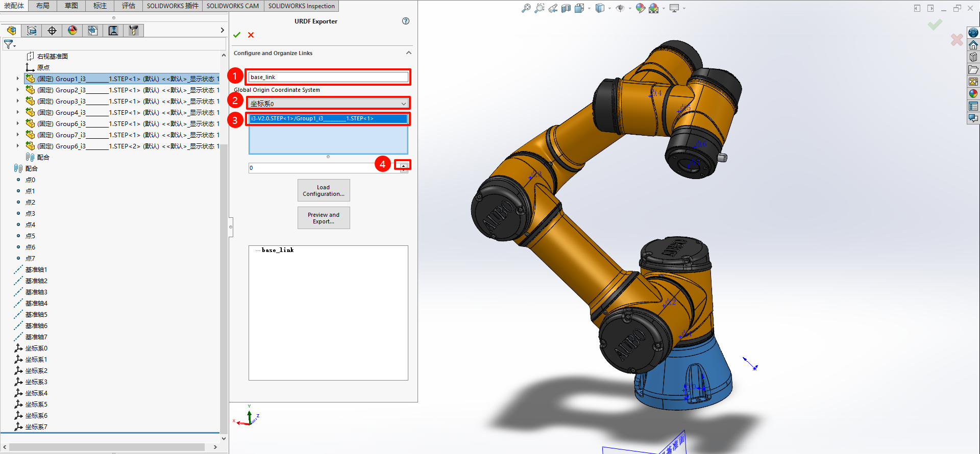This screenshot has width=980, height=454.
Task: Click the View Settings monitor icon
Action: tap(674, 8)
